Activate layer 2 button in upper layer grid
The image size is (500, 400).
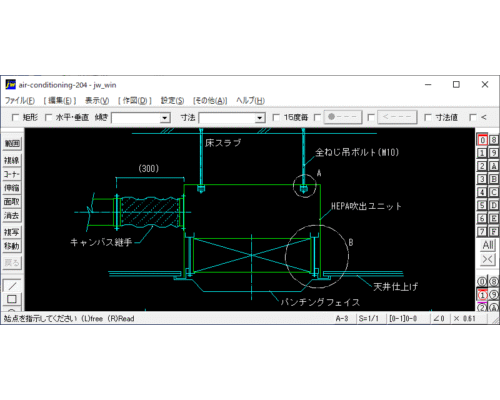[482, 166]
